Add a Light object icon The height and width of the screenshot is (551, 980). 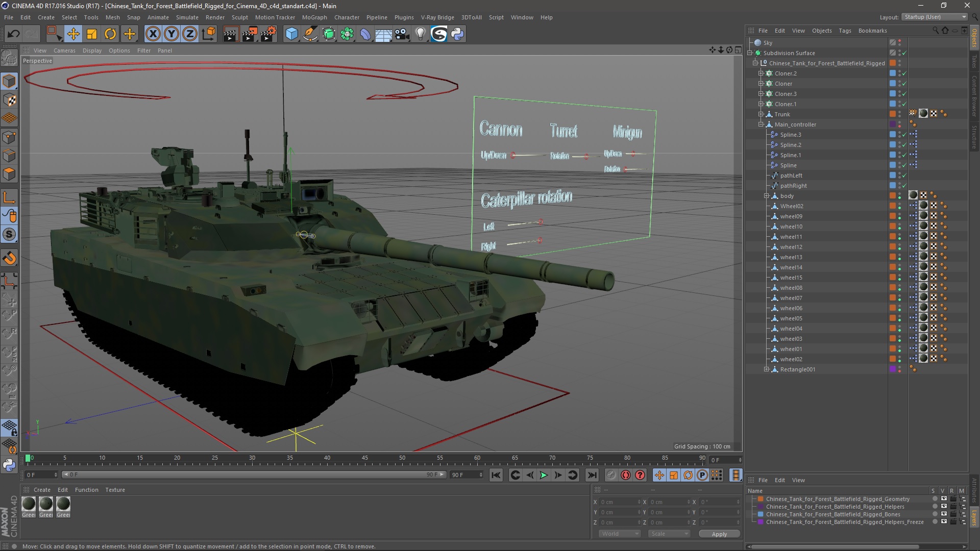tap(421, 34)
